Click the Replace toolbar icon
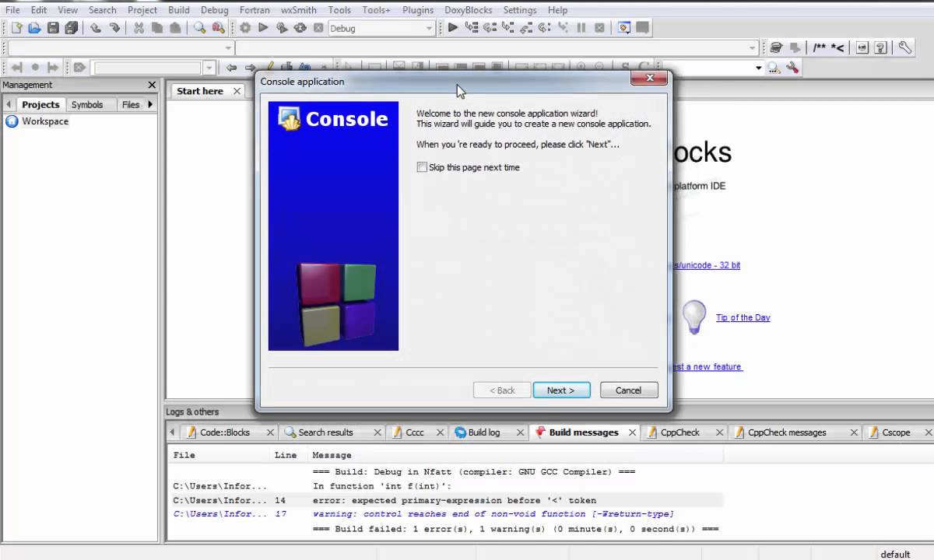 tap(218, 28)
